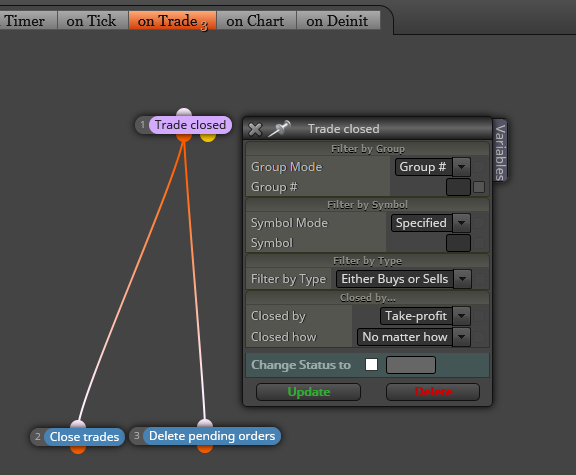Screen dimensions: 576x475
Task: Click the green Update button
Action: (309, 392)
